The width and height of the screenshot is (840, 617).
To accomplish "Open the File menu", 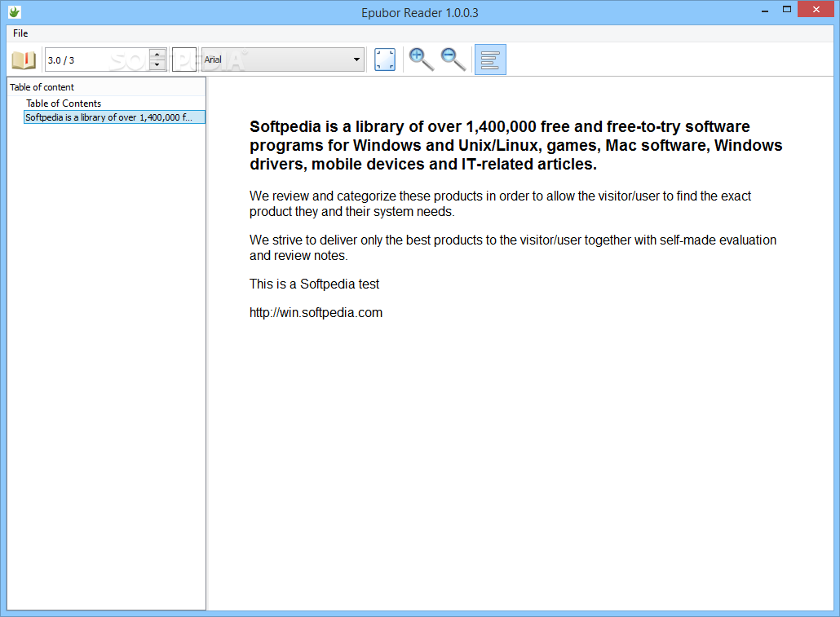I will 20,33.
